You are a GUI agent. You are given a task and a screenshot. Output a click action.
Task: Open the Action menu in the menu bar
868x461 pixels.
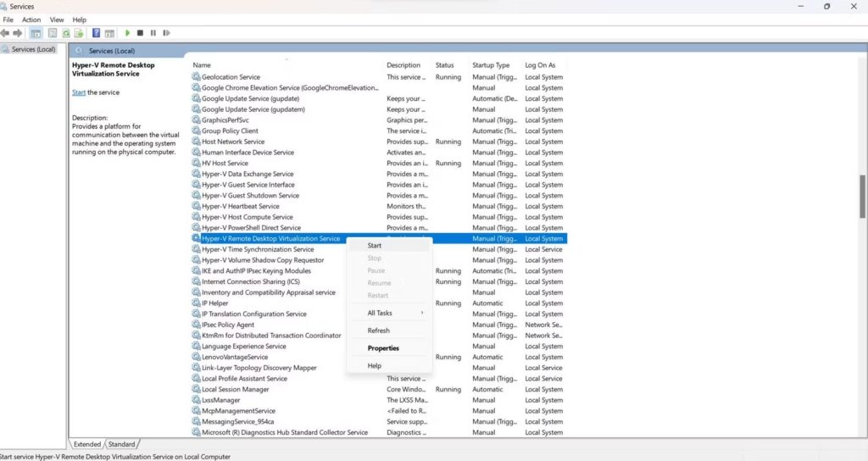click(31, 19)
